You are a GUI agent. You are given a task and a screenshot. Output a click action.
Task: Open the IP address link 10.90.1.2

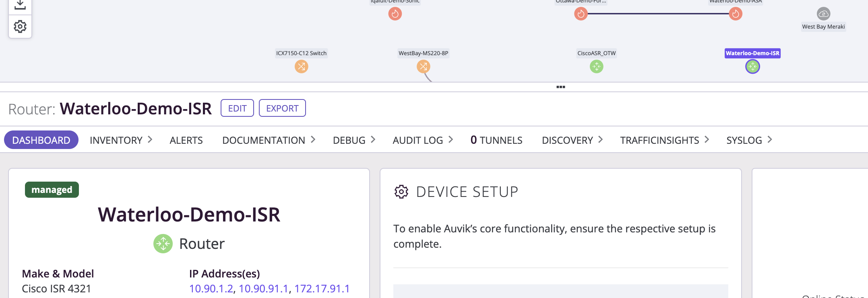pyautogui.click(x=211, y=289)
